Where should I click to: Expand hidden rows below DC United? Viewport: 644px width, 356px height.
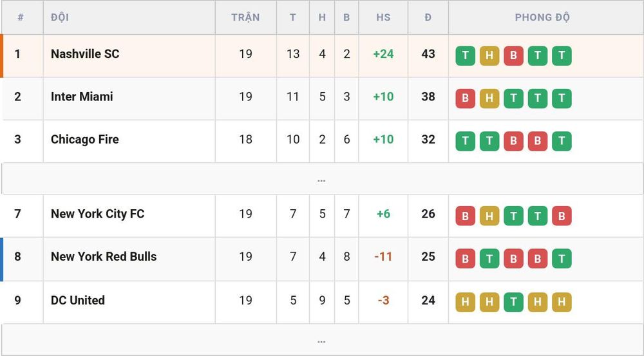tap(321, 340)
